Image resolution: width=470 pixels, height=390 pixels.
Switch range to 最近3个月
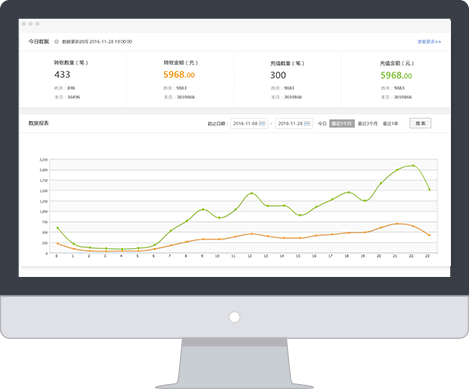pyautogui.click(x=368, y=124)
